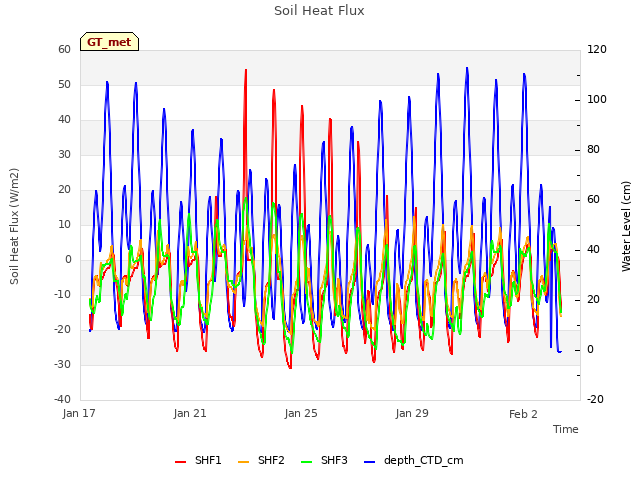Image resolution: width=640 pixels, height=480 pixels.
Task: Click the -30 label on left axis
Action: point(62,364)
